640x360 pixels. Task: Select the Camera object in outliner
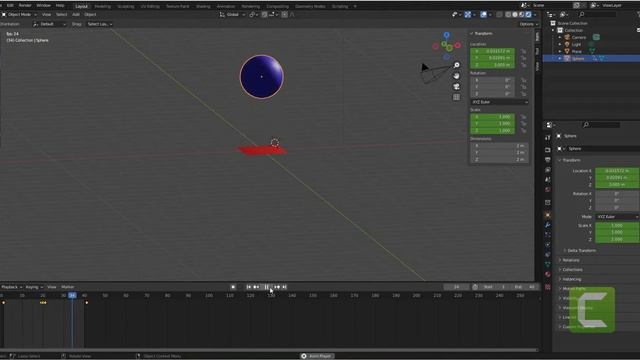click(579, 37)
